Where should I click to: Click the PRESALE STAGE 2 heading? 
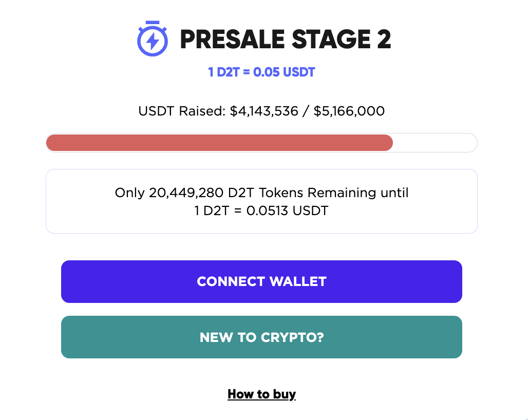(x=286, y=40)
